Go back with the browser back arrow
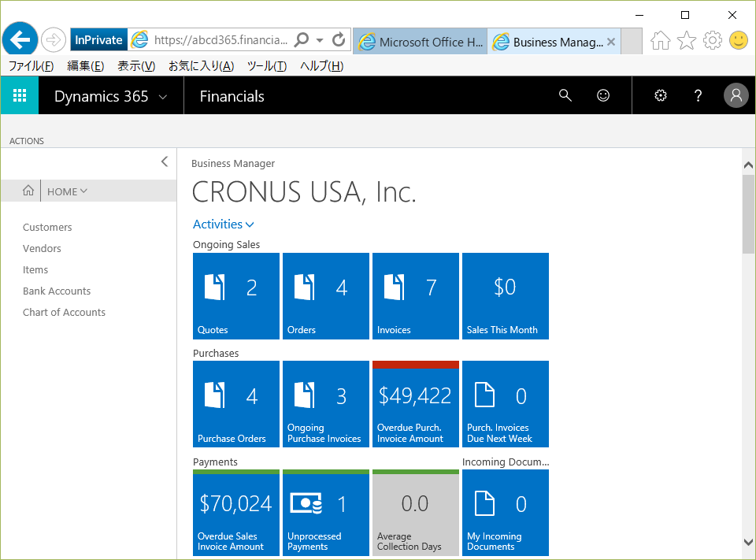 20,39
